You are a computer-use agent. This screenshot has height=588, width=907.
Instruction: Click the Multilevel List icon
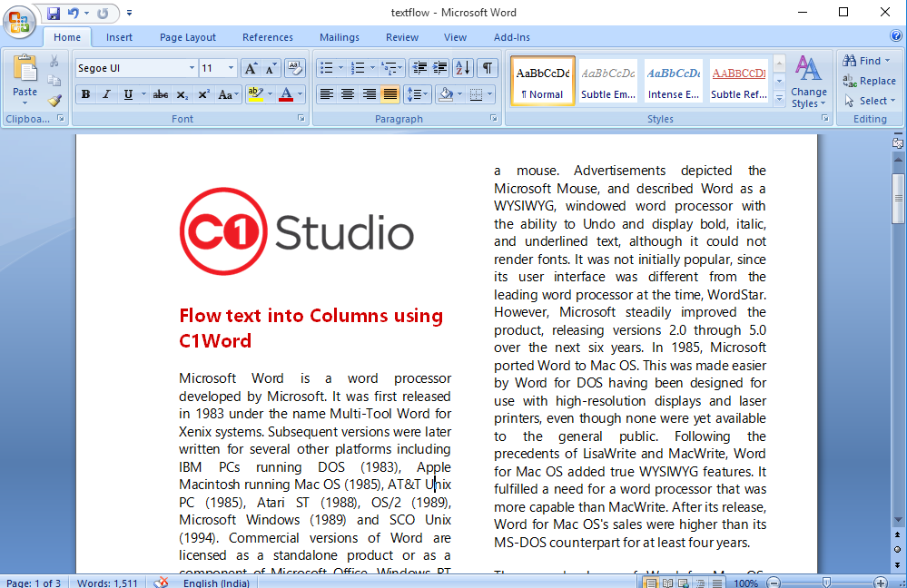(389, 68)
